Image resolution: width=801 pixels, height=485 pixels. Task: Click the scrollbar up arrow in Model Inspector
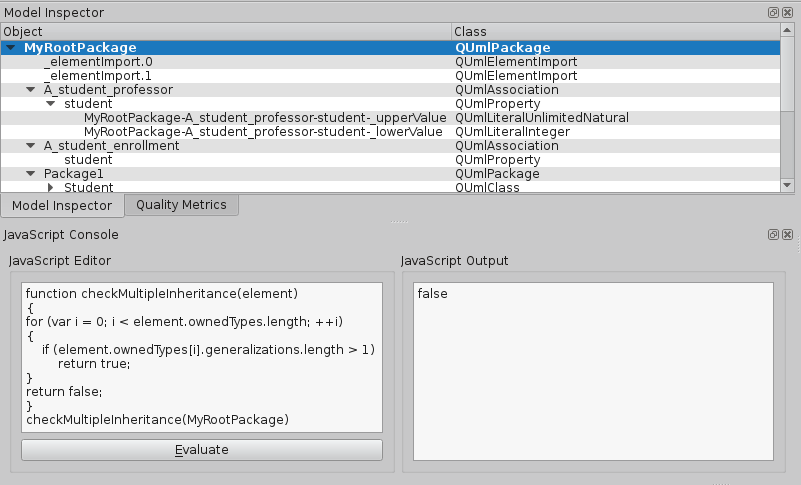tap(787, 30)
